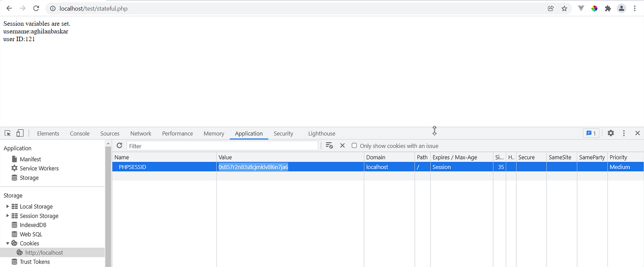View site information icon in address bar
This screenshot has width=644, height=267.
click(52, 9)
